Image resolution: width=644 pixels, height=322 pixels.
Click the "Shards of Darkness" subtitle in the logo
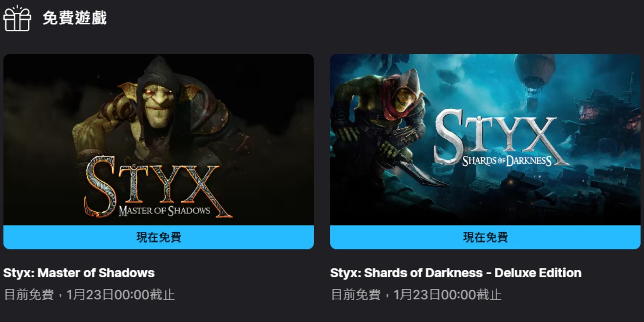(x=508, y=160)
